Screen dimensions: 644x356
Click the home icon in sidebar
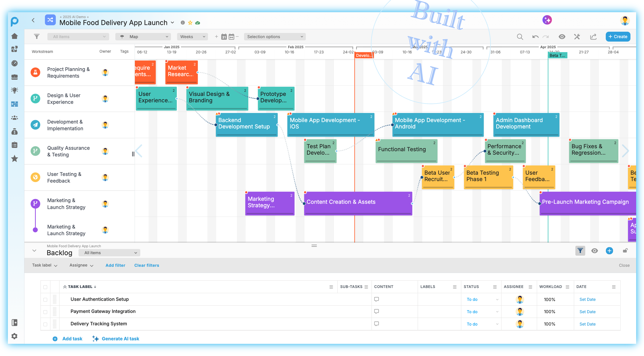[x=15, y=36]
